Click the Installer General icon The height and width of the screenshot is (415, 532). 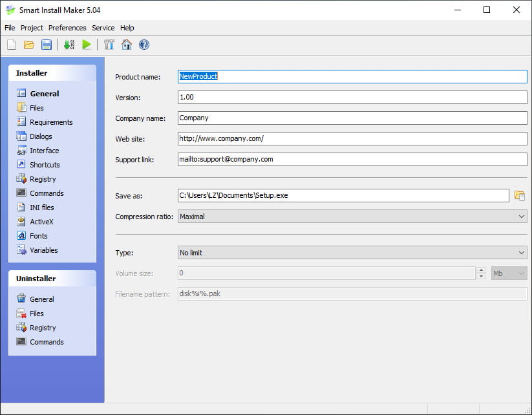[x=21, y=93]
